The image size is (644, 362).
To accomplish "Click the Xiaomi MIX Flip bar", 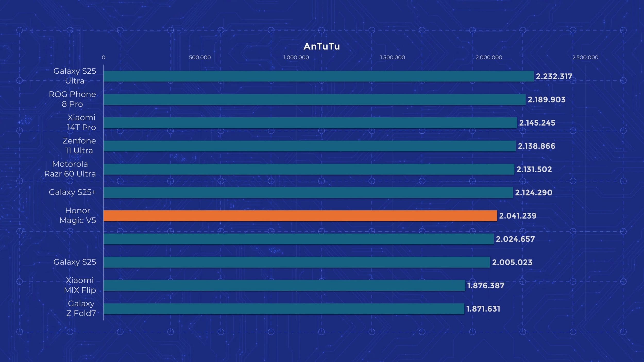I will [x=284, y=286].
